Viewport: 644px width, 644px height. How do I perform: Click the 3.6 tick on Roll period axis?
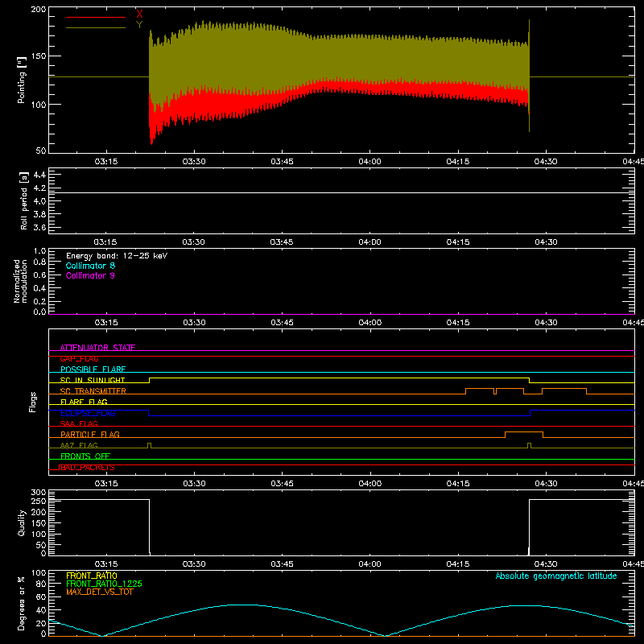point(39,227)
